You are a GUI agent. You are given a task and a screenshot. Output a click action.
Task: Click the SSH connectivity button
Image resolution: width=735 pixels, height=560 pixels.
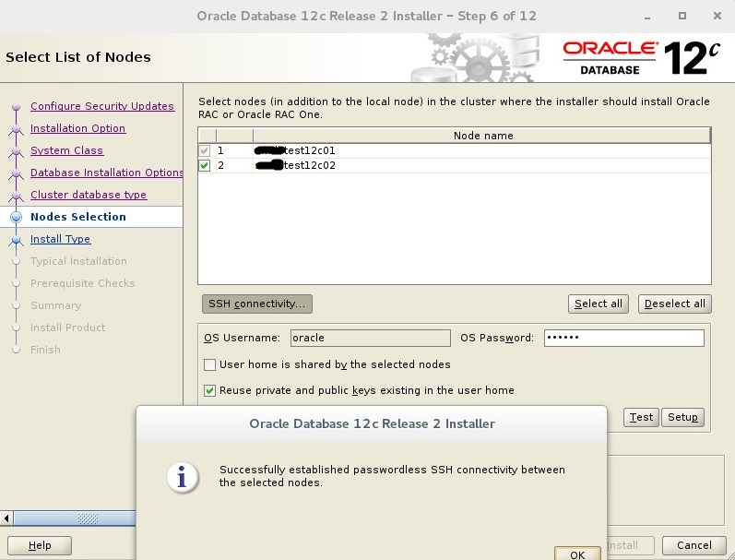coord(257,304)
